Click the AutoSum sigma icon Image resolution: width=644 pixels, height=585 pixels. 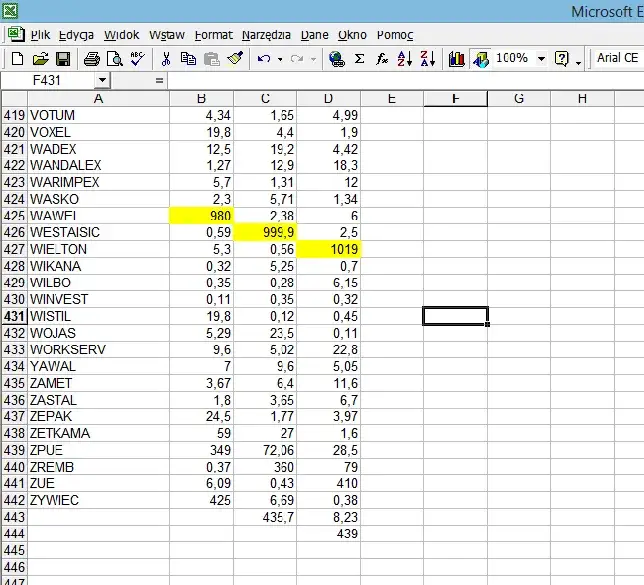[x=360, y=59]
